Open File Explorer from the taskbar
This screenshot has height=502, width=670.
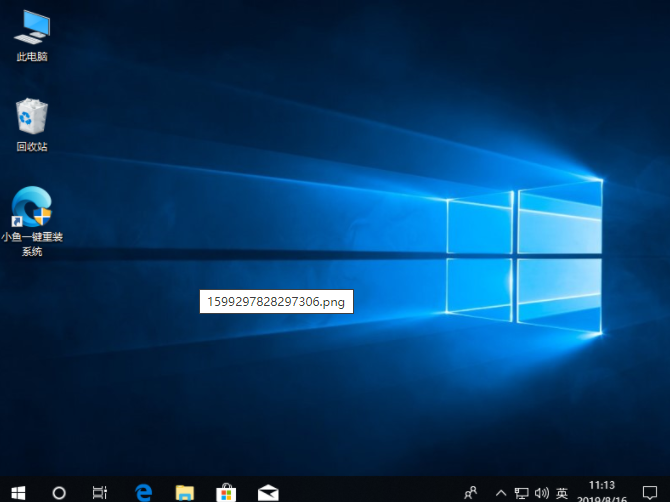click(185, 492)
